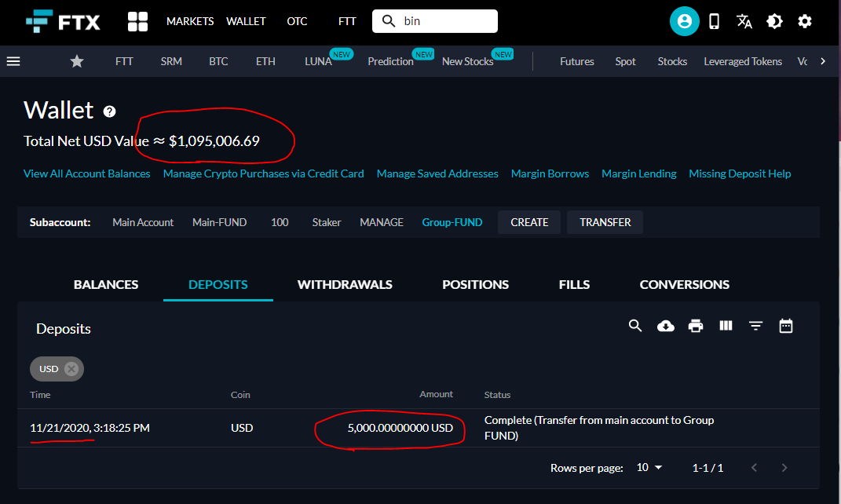Open the filter table icon

coord(755,326)
